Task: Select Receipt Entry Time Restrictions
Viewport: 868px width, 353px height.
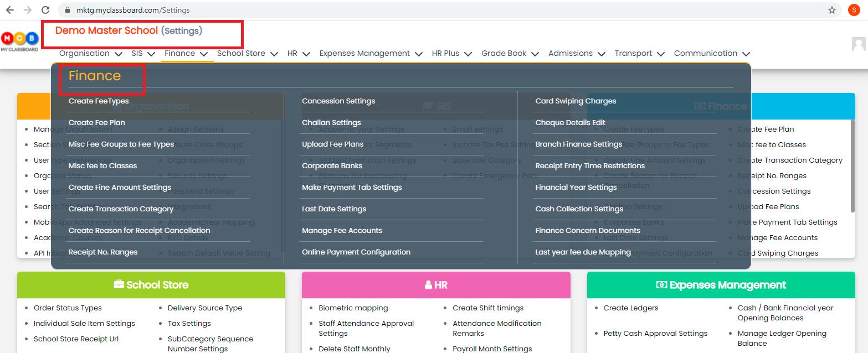Action: (x=590, y=166)
